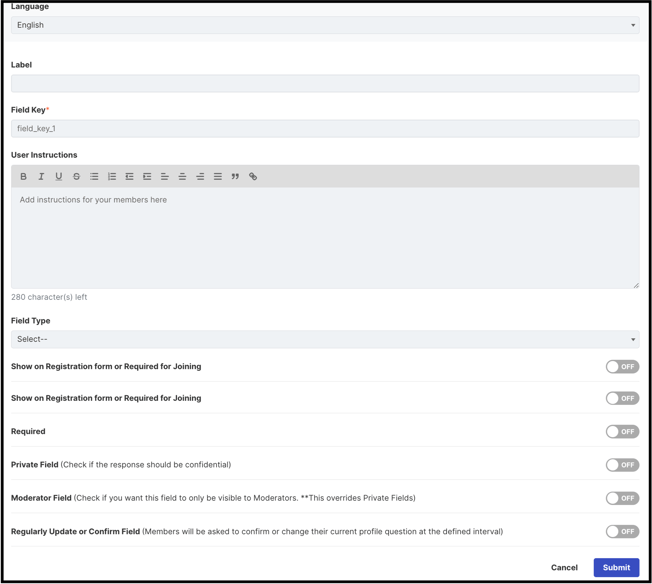Center-align the instructions text
Image resolution: width=652 pixels, height=584 pixels.
(x=182, y=176)
